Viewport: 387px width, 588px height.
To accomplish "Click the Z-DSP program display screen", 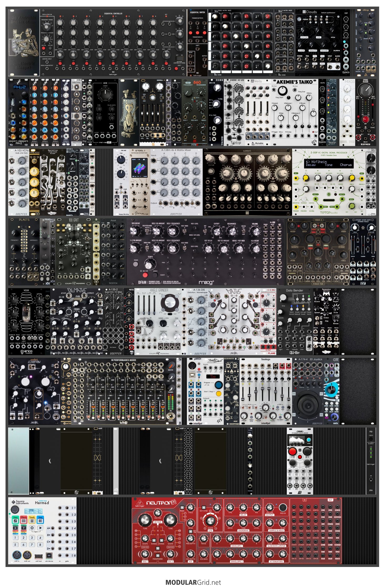I will click(329, 163).
